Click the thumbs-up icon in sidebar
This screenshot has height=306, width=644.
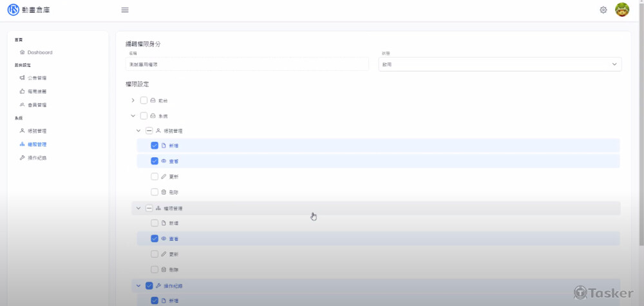pos(23,91)
